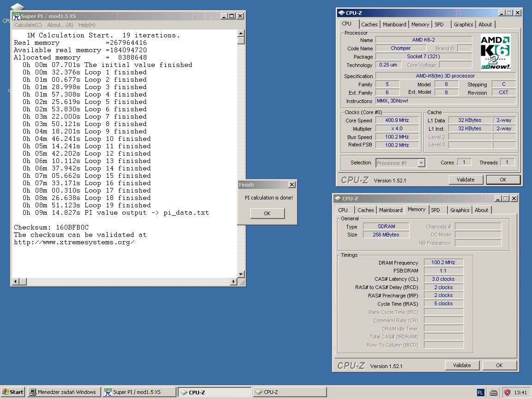Click the Super PI vertical scrollbar up arrow
This screenshot has height=399, width=532.
(x=241, y=33)
